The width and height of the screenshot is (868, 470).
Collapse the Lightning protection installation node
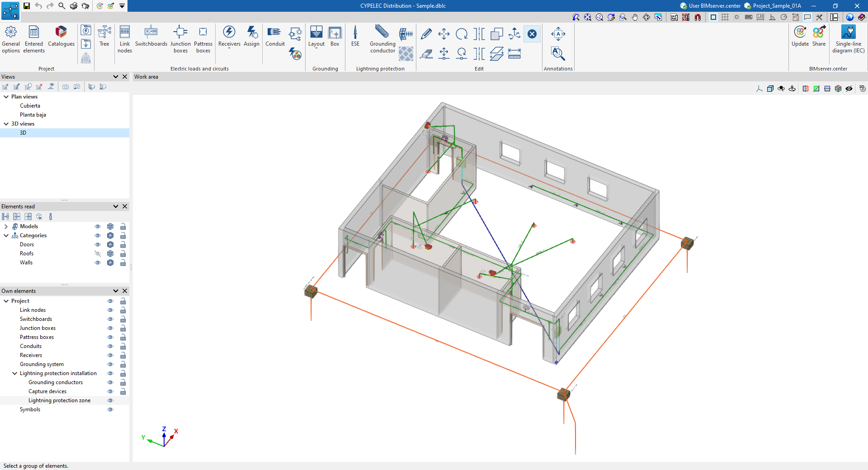(x=14, y=373)
